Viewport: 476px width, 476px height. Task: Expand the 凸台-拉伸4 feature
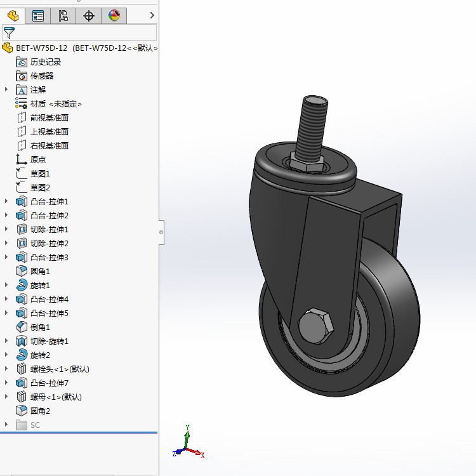[x=6, y=299]
